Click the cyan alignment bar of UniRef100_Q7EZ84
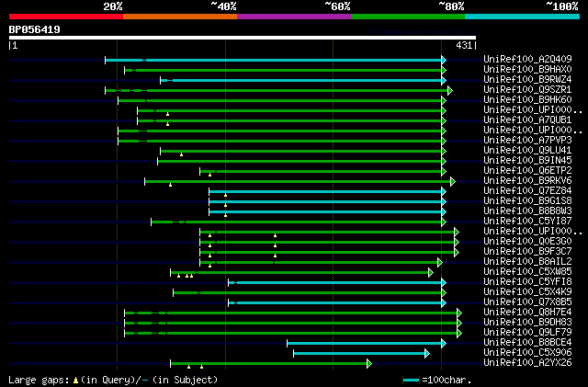This screenshot has height=387, width=588. coord(325,192)
